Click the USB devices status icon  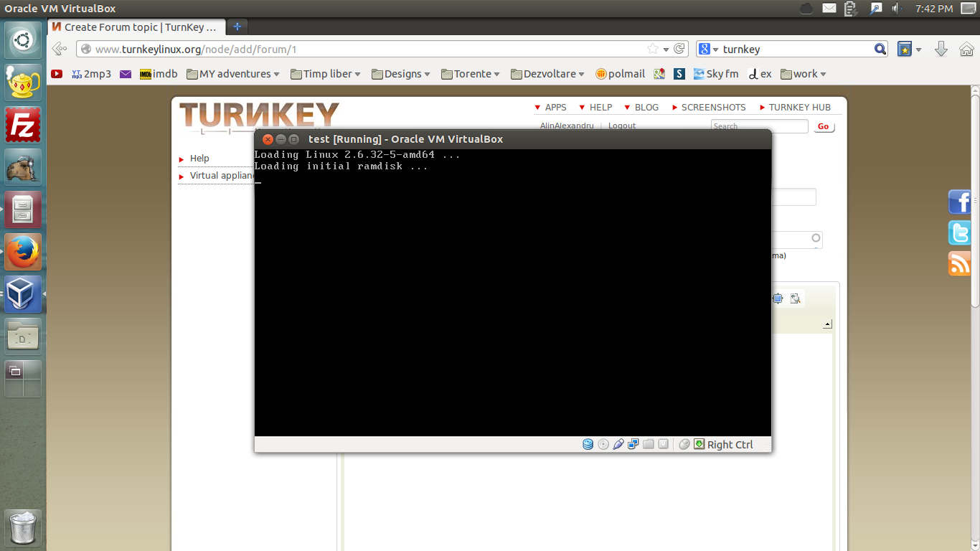[618, 445]
